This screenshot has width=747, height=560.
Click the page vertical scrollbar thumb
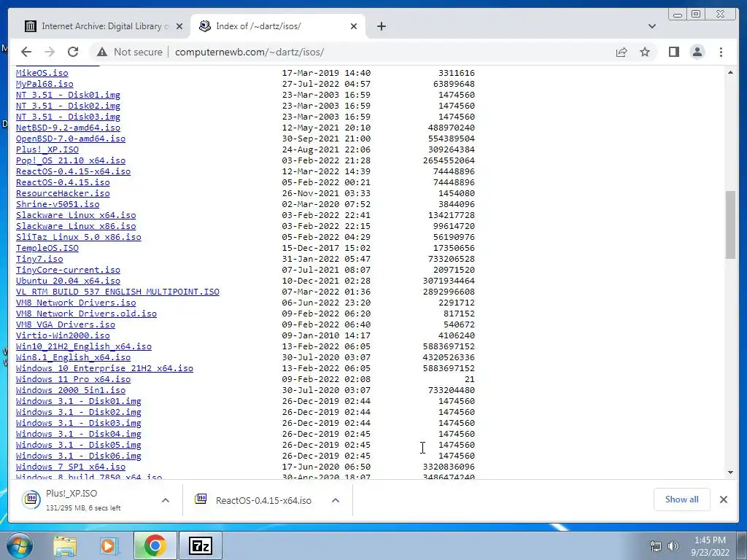pyautogui.click(x=730, y=225)
